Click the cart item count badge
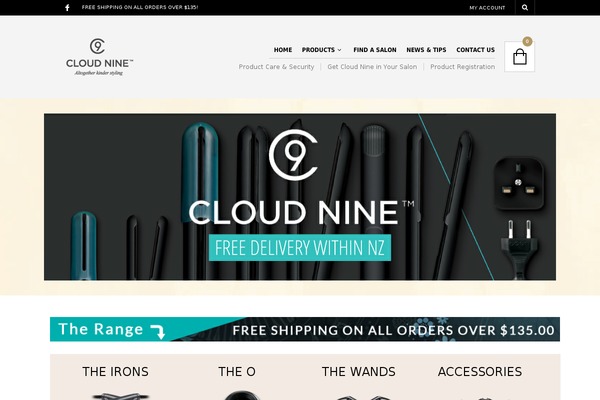600x400 pixels. coord(527,41)
